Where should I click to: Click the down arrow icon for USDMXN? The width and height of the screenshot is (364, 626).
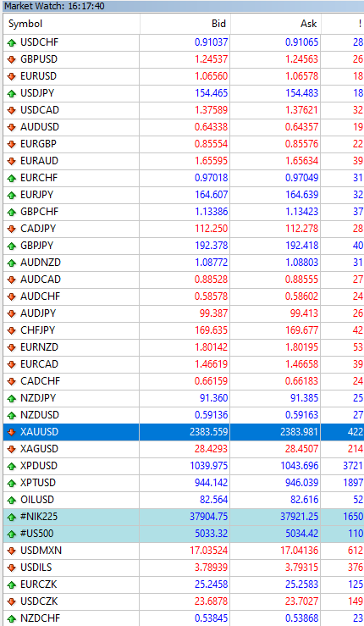click(12, 551)
